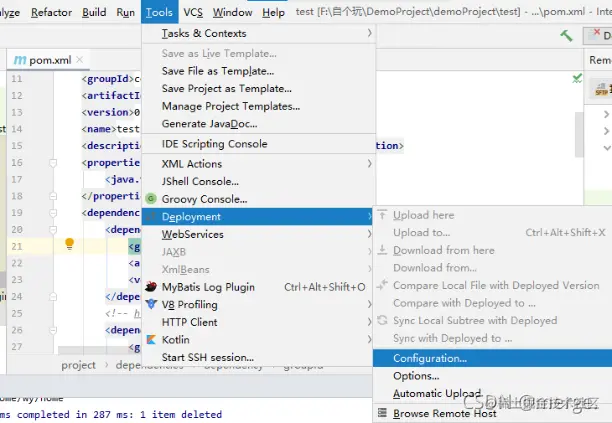The width and height of the screenshot is (612, 423).
Task: Select Automatic Upload entry
Action: 493,393
